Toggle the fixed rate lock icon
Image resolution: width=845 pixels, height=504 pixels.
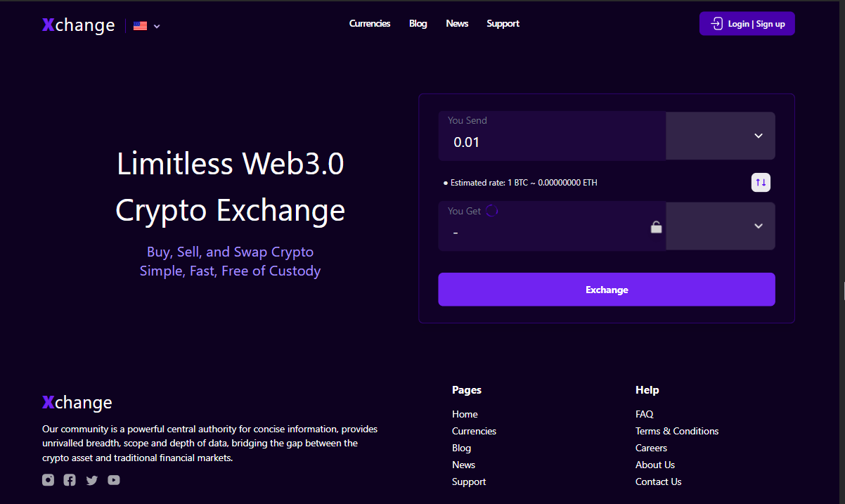pyautogui.click(x=656, y=227)
